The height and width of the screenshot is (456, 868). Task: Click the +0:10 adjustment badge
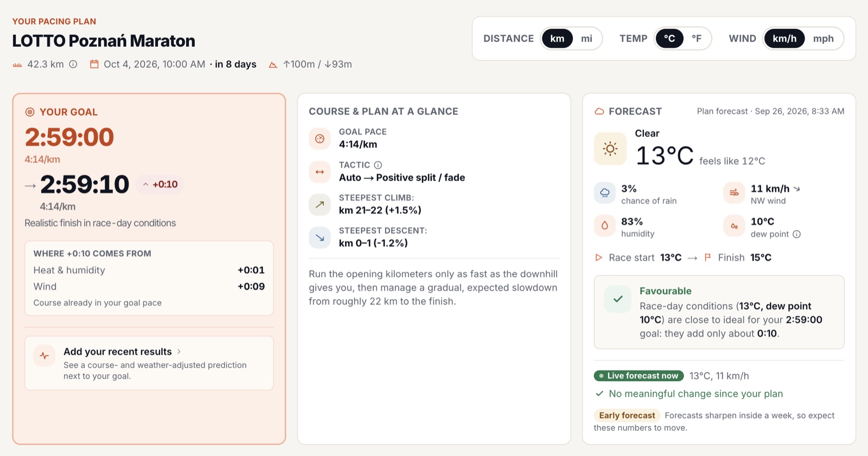[x=160, y=184]
